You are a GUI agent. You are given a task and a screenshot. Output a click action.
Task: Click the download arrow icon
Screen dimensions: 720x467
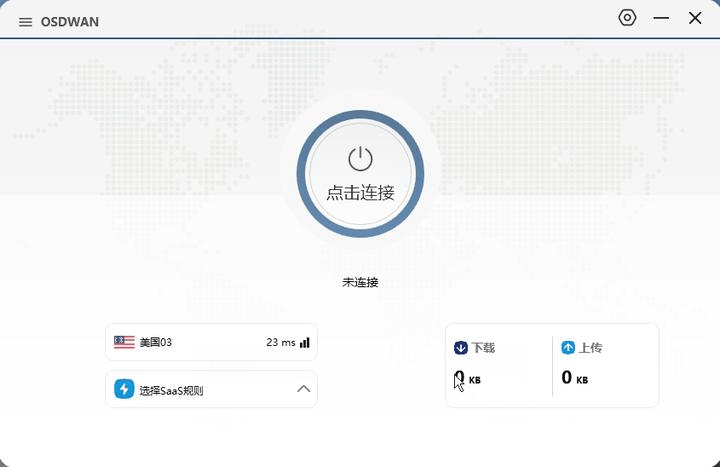[461, 348]
